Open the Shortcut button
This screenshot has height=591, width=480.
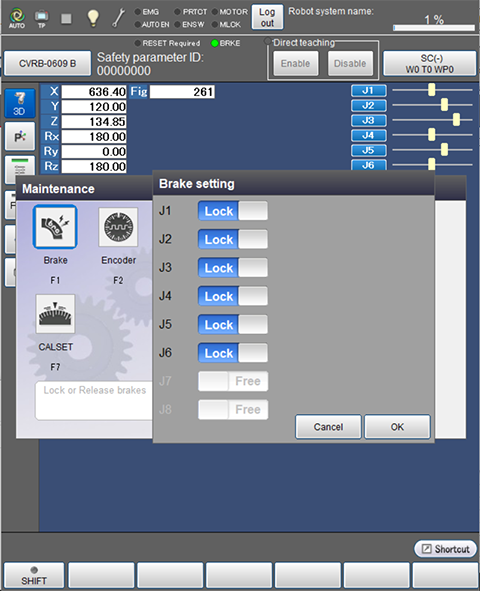coord(445,549)
